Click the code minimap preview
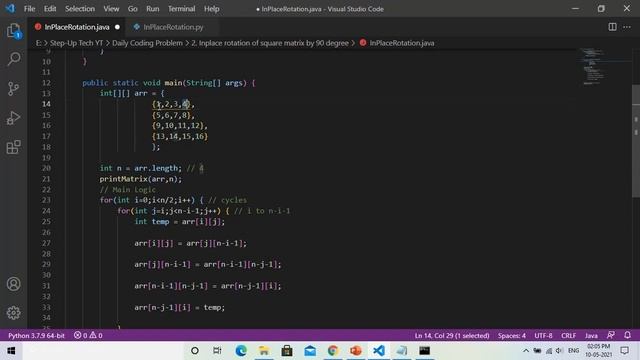 point(593,67)
